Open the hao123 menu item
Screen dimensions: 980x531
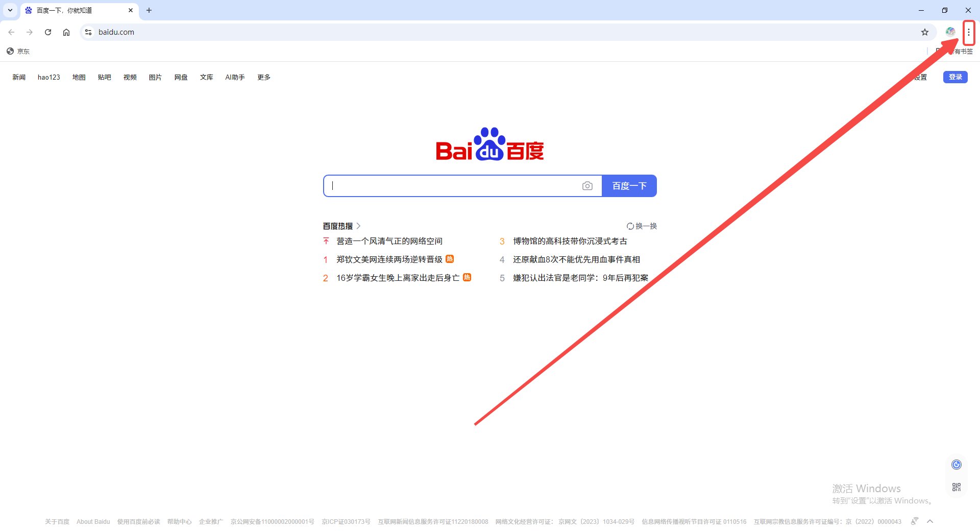[x=48, y=77]
